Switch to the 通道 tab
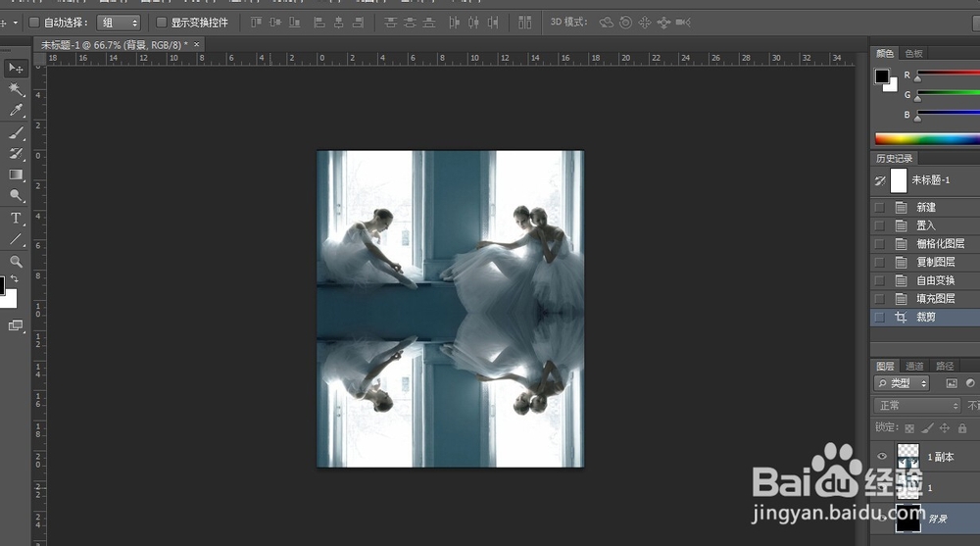The width and height of the screenshot is (980, 546). [x=914, y=367]
